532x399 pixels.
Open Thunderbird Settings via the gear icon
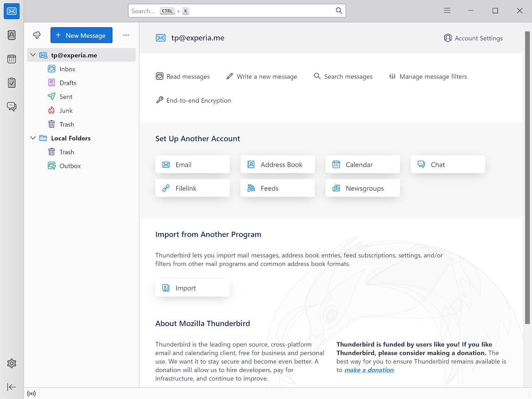pos(11,363)
